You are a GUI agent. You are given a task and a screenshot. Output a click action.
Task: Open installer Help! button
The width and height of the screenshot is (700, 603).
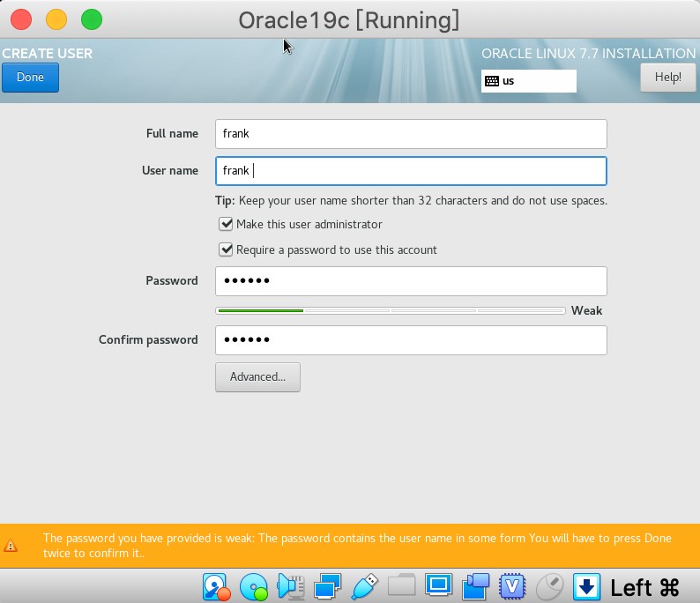coord(668,78)
